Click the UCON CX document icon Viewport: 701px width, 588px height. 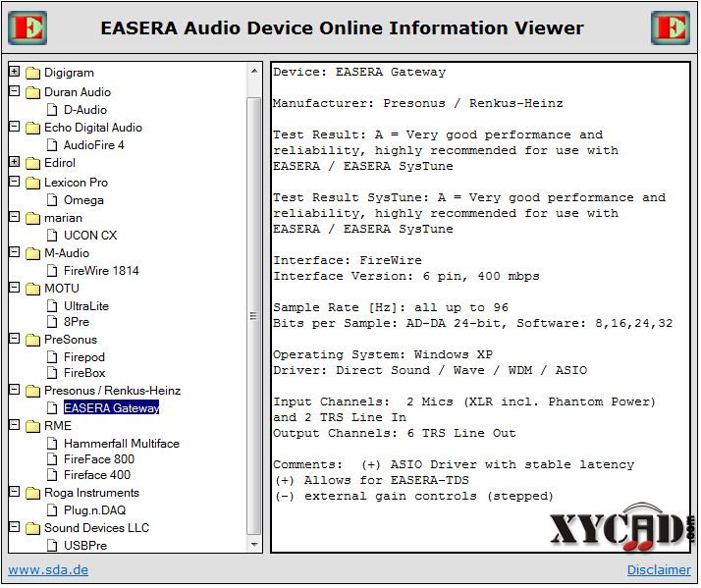pyautogui.click(x=52, y=236)
